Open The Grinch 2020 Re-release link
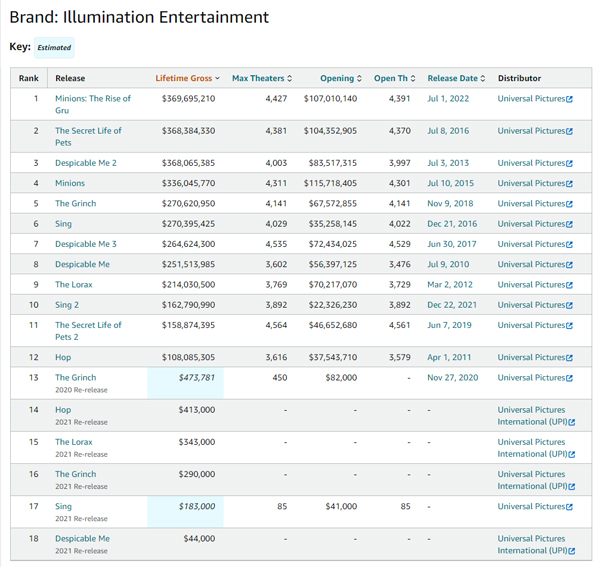Viewport: 600px width, 567px height. [75, 378]
